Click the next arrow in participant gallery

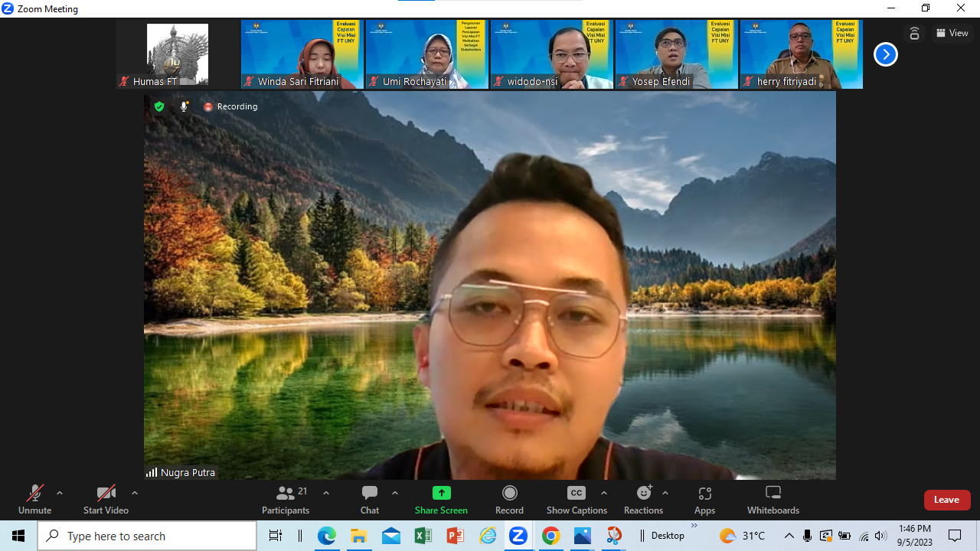tap(885, 54)
